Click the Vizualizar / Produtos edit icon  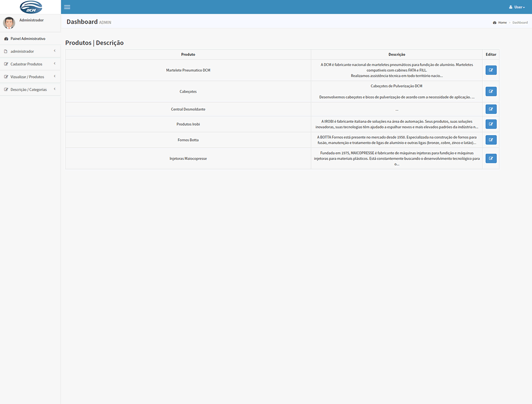[x=6, y=77]
